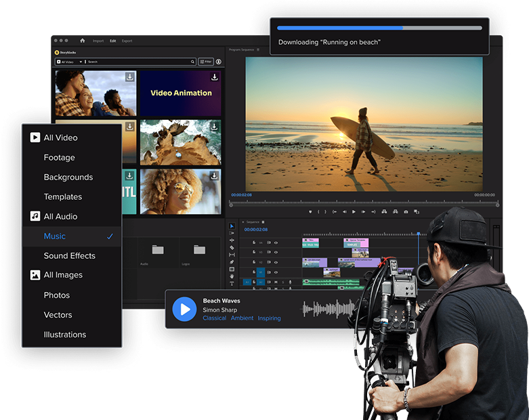529x420 pixels.
Task: Open the Program Sequence panel menu
Action: point(258,49)
